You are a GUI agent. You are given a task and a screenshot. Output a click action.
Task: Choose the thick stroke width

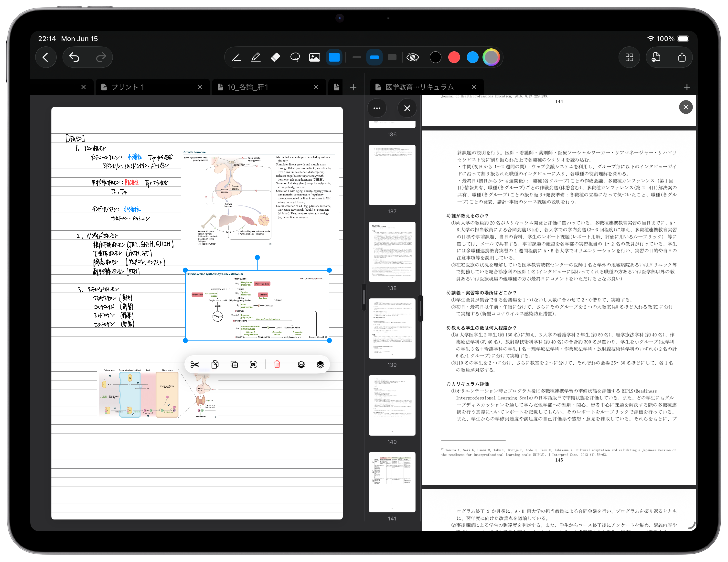[392, 57]
